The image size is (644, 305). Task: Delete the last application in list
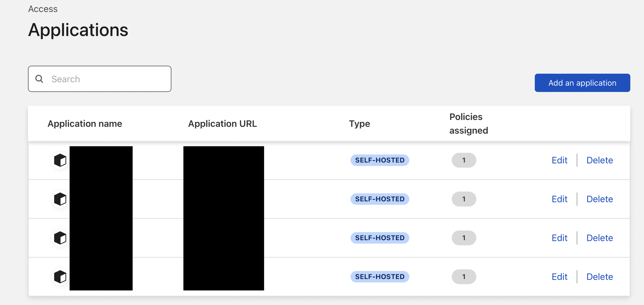pos(599,277)
